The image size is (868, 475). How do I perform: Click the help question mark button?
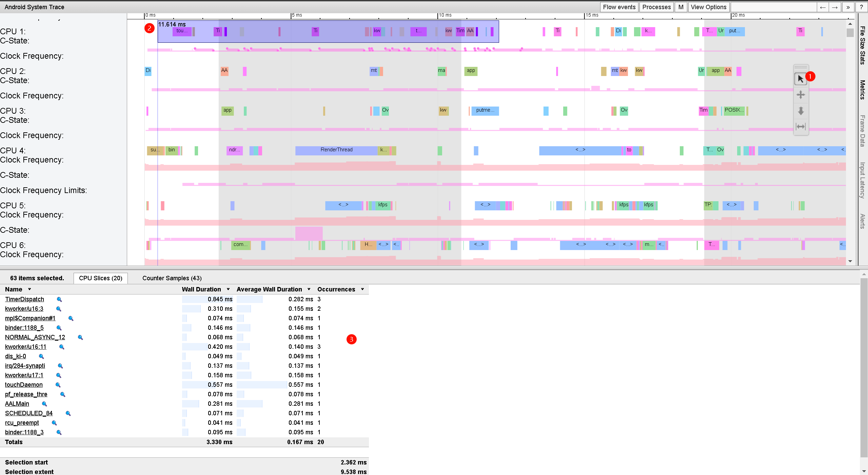(x=861, y=7)
